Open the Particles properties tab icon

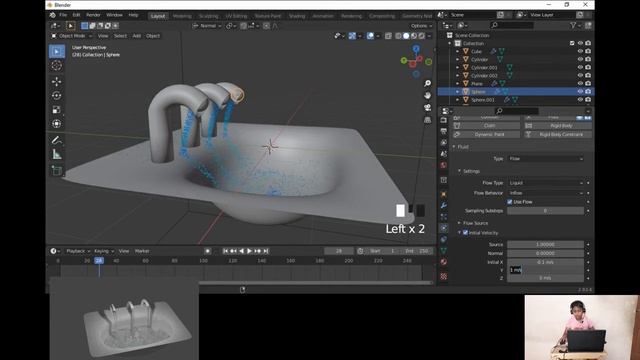pos(444,217)
